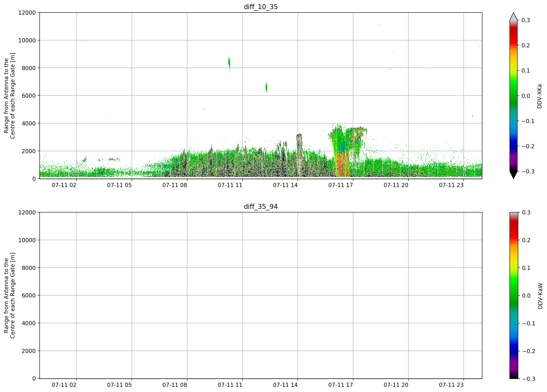Image resolution: width=547 pixels, height=392 pixels.
Task: Click the 12000 y-tick in diff_10_35 plot
Action: 27,12
